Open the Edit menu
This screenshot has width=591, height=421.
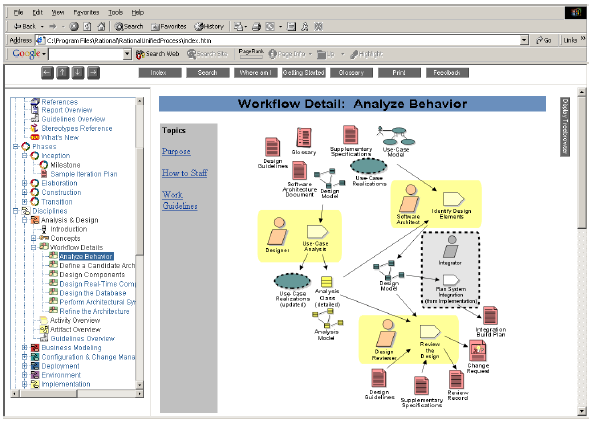(x=37, y=12)
